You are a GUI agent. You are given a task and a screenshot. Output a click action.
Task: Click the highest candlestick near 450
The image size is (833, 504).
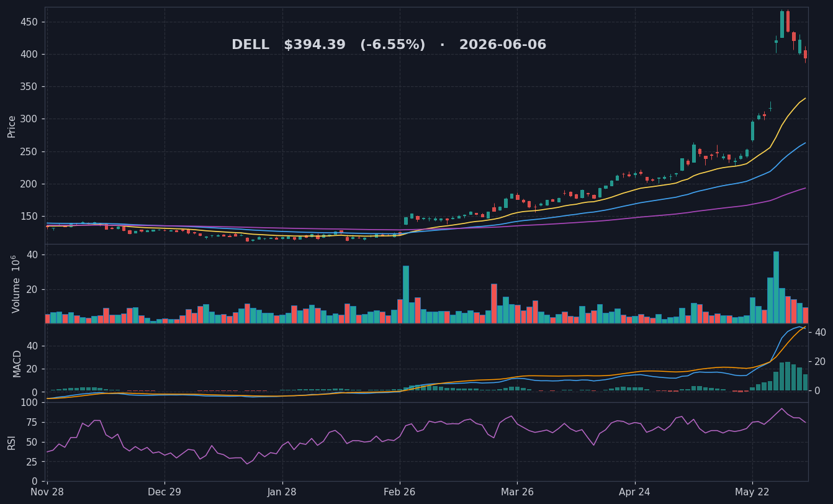click(782, 24)
